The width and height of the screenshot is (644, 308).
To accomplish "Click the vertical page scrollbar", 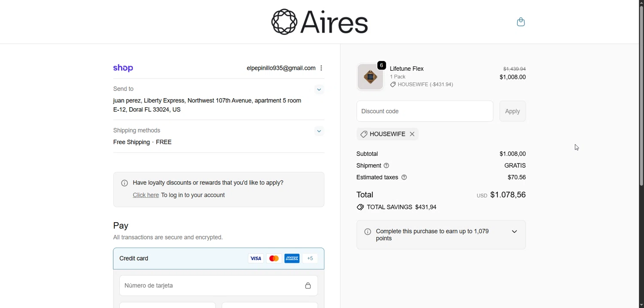I will pyautogui.click(x=641, y=97).
